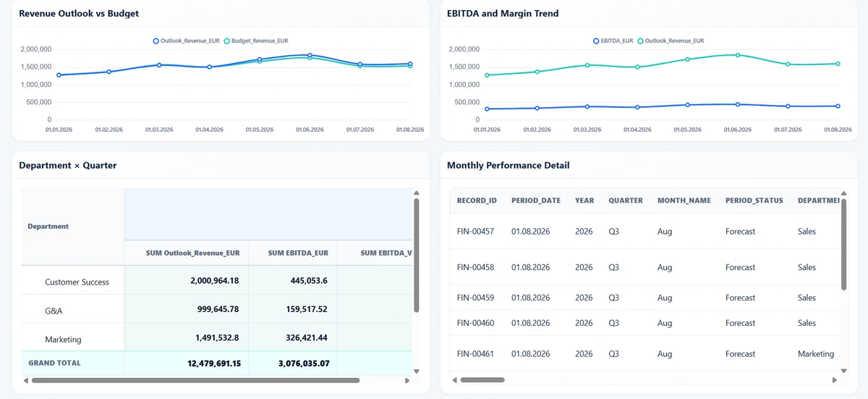Sort by the YEAR column header
Image resolution: width=868 pixels, height=399 pixels.
(584, 201)
